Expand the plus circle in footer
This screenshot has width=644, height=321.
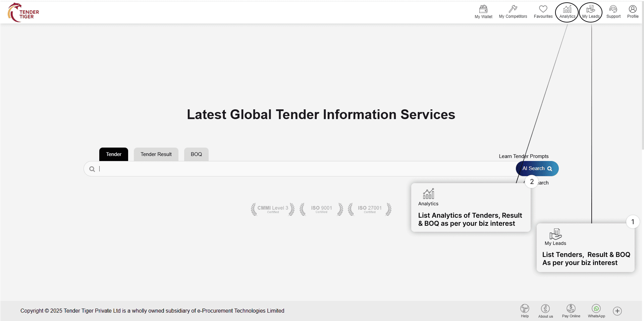click(617, 311)
